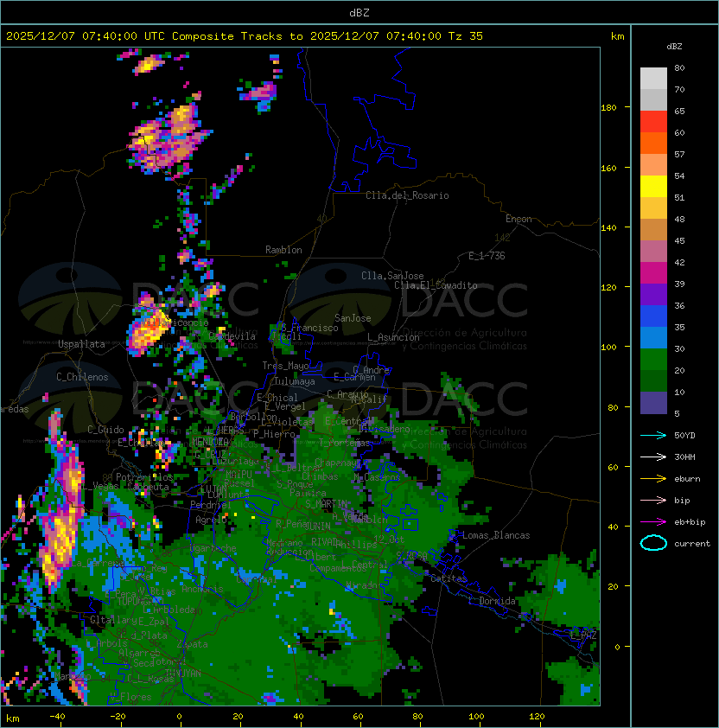
Task: Click the 'SanJose' map label
Action: click(x=353, y=318)
